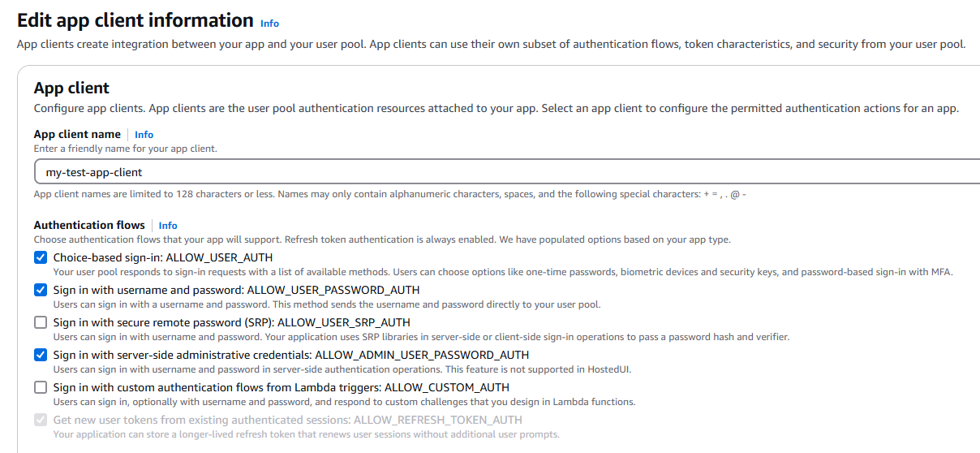Disable the ALLOW_USER_PASSWORD_AUTH checkbox
The height and width of the screenshot is (453, 980).
(41, 290)
